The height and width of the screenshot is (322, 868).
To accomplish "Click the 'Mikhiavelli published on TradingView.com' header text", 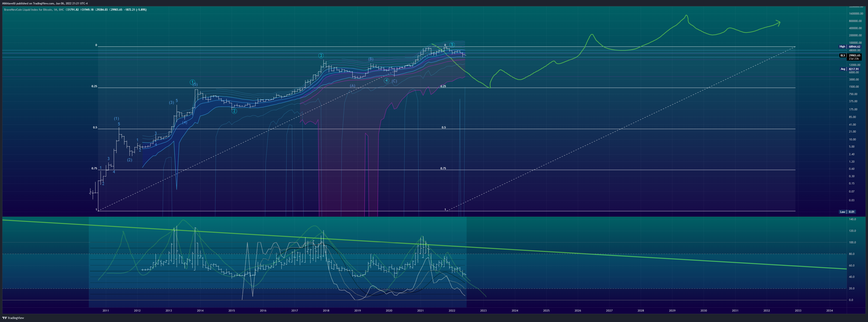I will (28, 3).
